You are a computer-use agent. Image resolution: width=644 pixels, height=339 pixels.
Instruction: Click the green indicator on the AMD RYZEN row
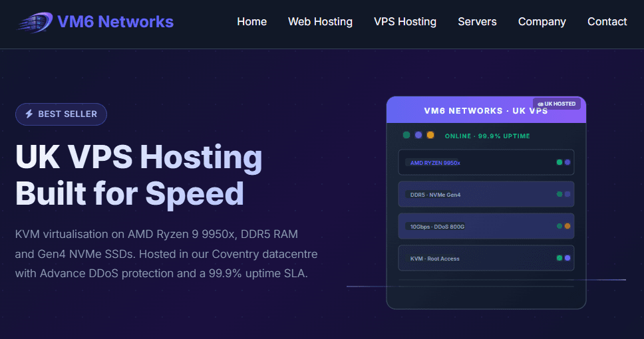pyautogui.click(x=560, y=162)
